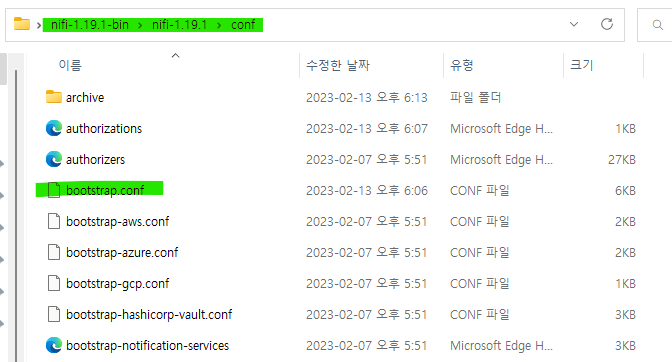
Task: Select the bootstrap-gcp.conf file name
Action: click(117, 284)
